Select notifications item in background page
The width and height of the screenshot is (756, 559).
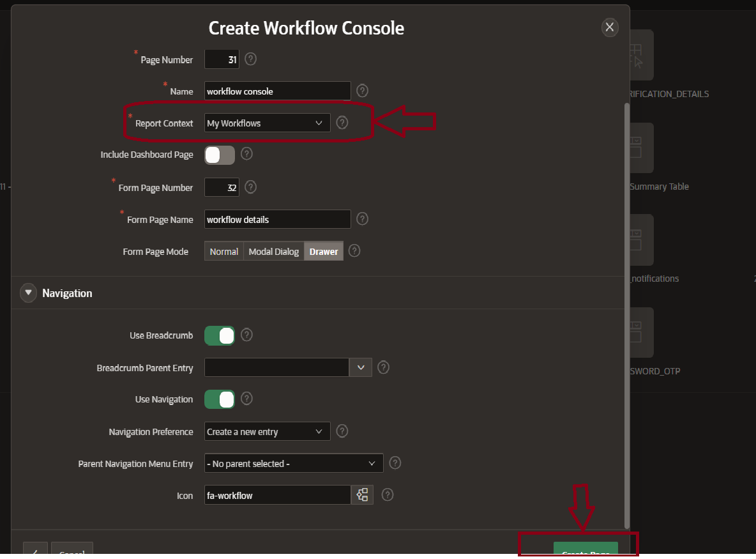coord(654,279)
